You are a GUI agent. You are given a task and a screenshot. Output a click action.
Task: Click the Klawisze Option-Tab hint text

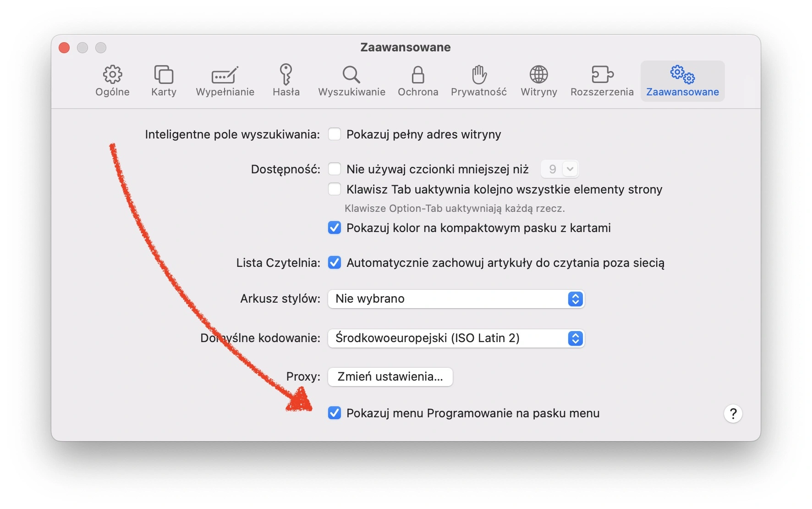point(455,209)
